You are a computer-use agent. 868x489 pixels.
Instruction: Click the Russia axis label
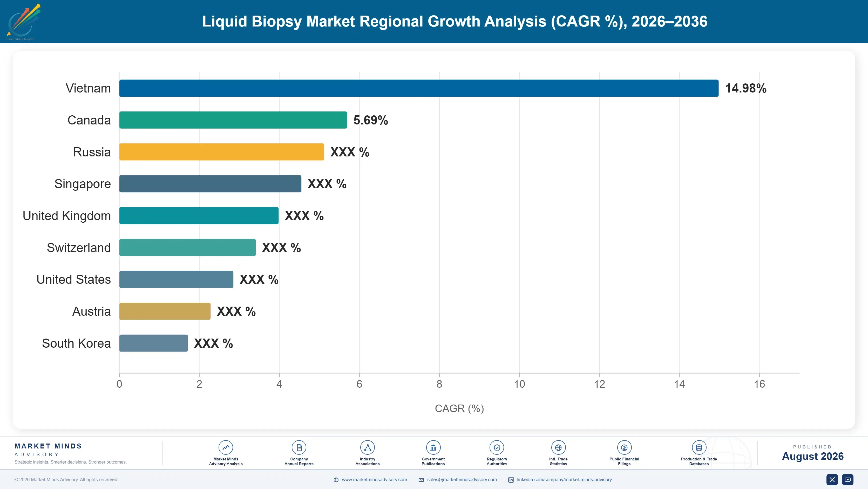(x=92, y=152)
